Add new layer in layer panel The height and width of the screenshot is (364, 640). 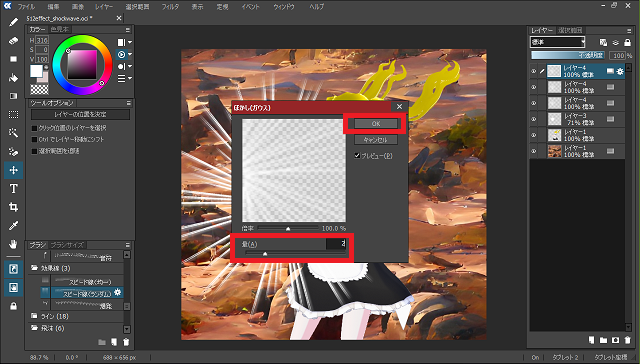pos(591,340)
